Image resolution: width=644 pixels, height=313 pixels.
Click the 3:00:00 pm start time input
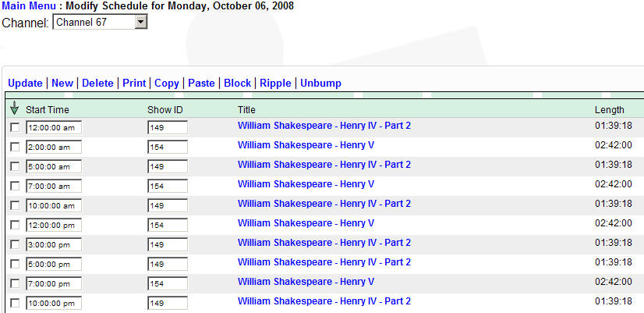54,244
